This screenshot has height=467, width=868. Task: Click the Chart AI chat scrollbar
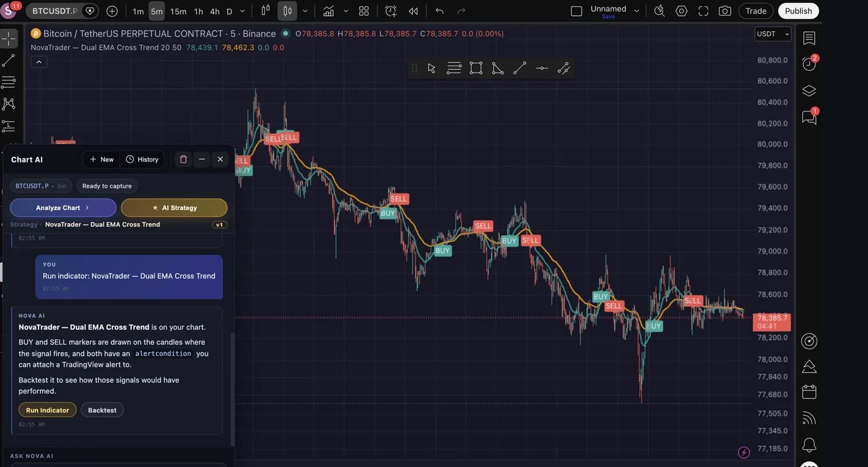coord(232,388)
